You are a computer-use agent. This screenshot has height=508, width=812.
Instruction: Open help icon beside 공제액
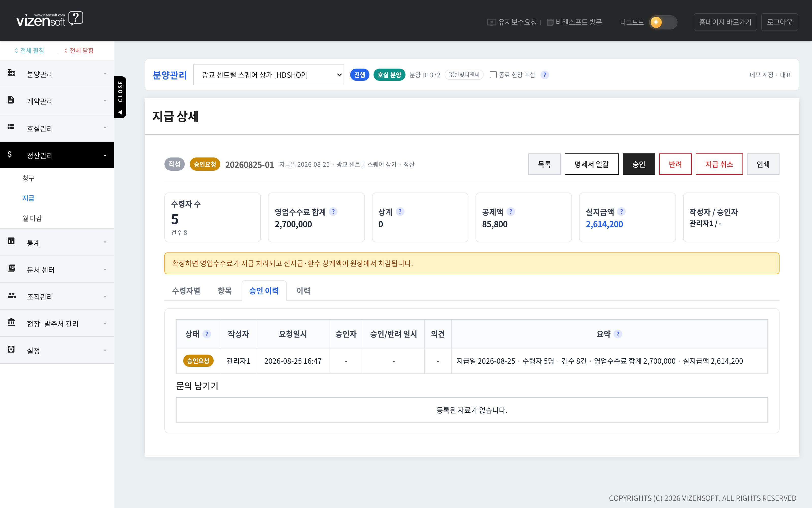(511, 212)
